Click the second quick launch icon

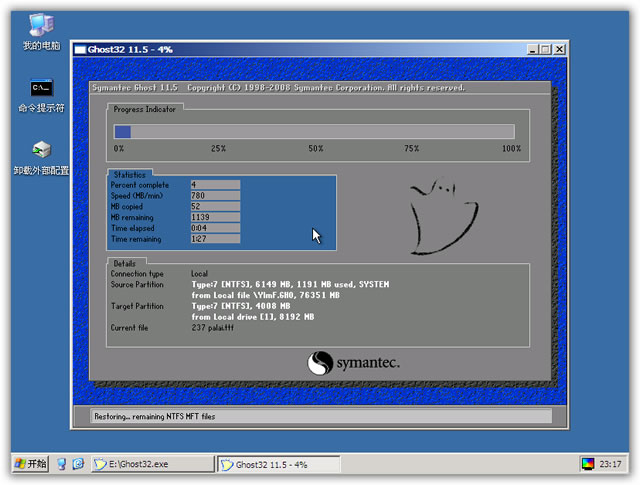tap(78, 464)
